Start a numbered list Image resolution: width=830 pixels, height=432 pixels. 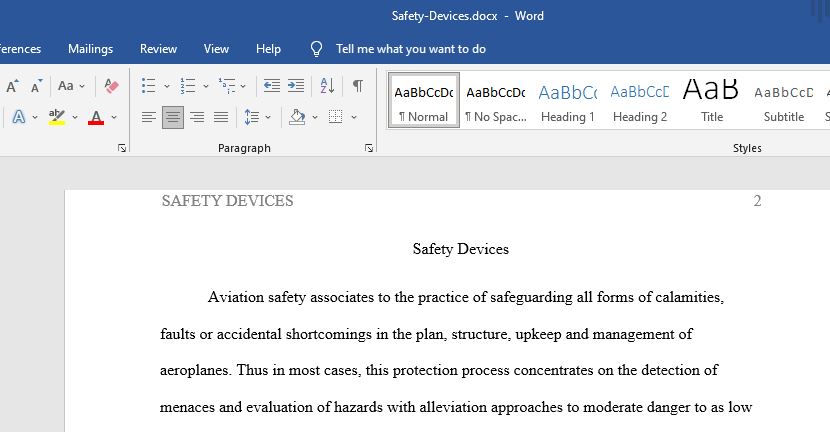point(188,86)
